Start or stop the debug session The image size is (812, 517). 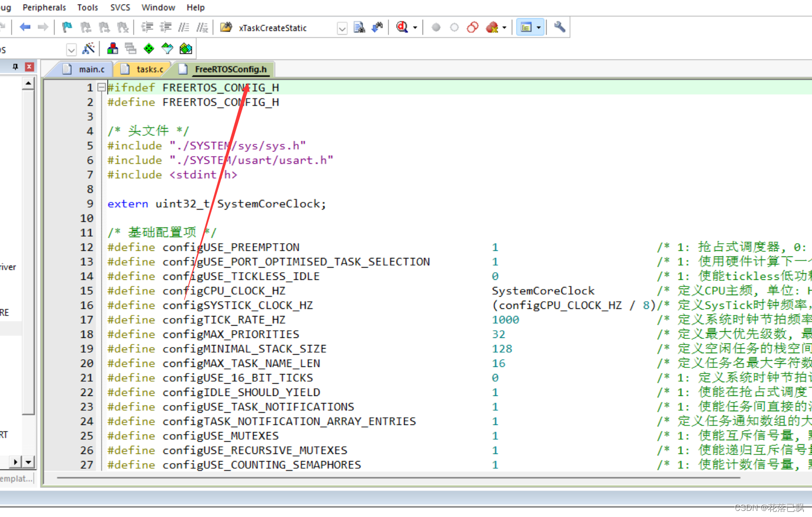click(x=402, y=27)
